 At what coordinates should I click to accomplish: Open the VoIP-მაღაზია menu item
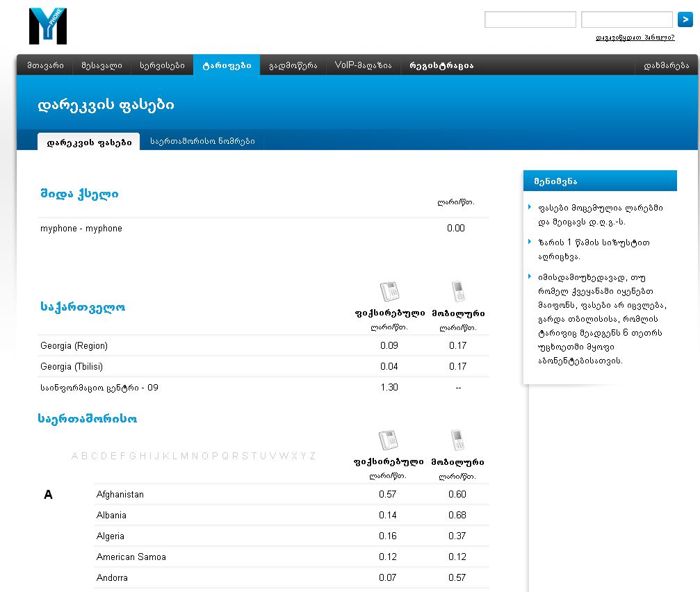(x=363, y=65)
